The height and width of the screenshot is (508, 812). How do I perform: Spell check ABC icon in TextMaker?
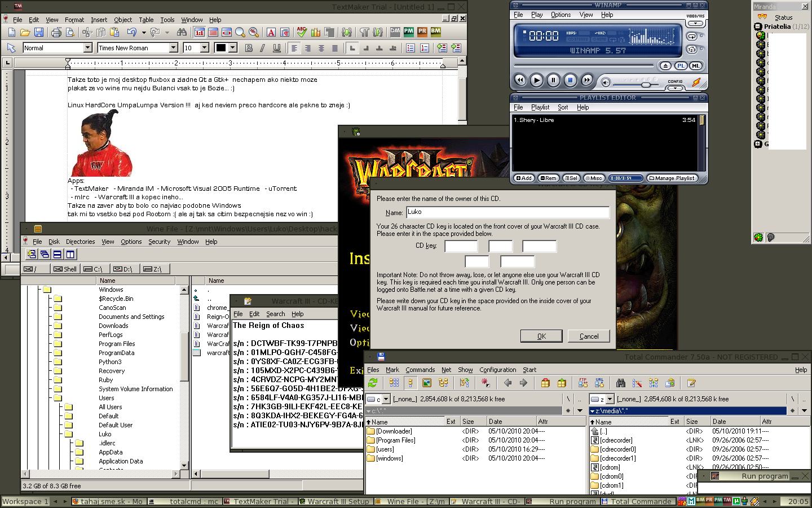(x=302, y=33)
